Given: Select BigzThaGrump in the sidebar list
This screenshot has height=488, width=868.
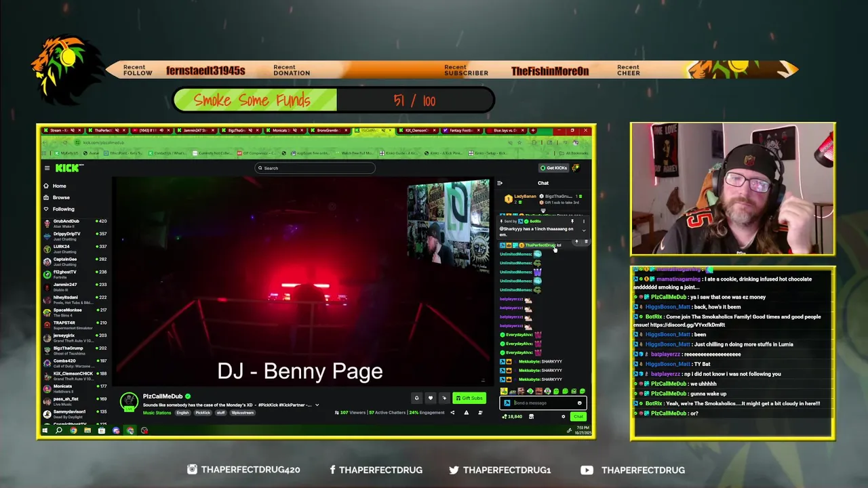Looking at the screenshot, I should tap(75, 350).
